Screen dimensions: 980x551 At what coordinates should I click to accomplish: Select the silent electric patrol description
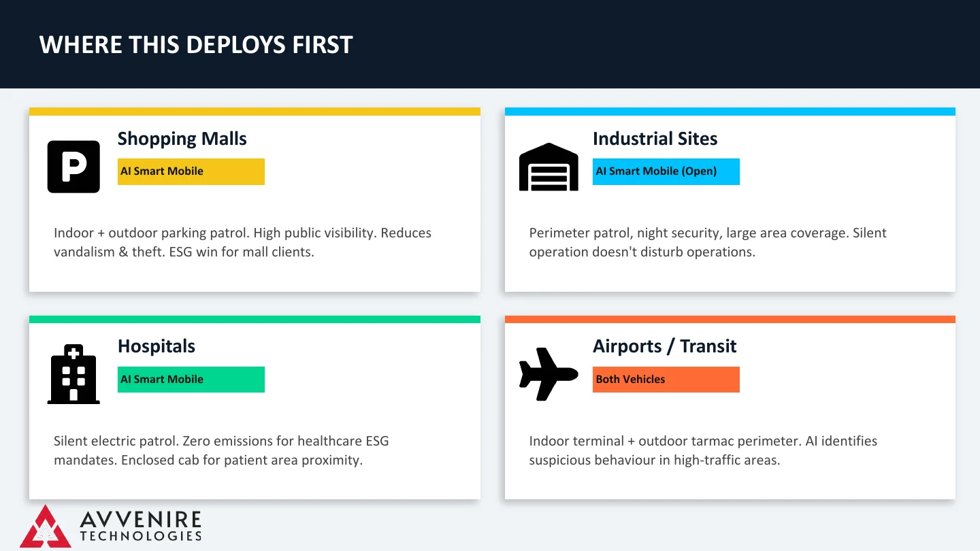(222, 450)
